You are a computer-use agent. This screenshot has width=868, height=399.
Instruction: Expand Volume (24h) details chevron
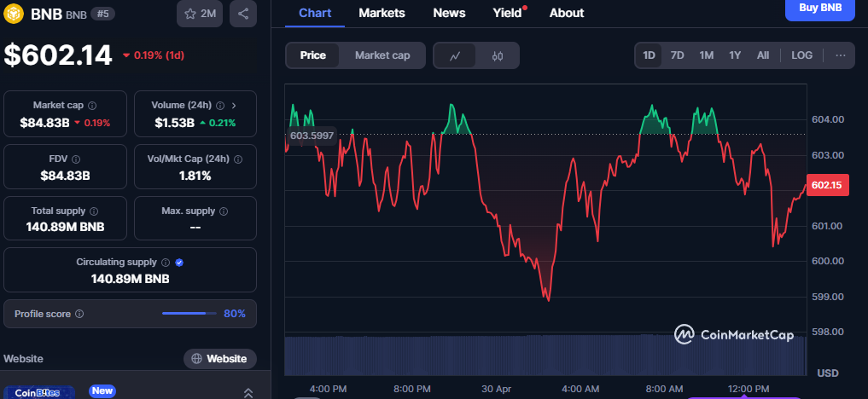pos(234,106)
